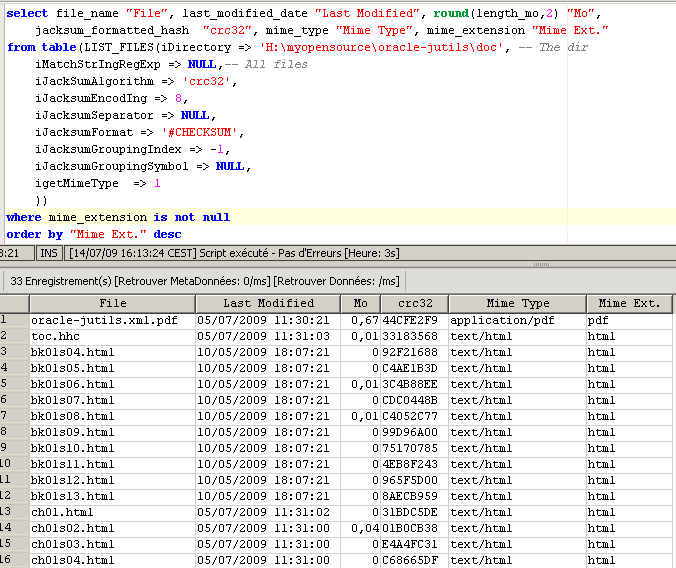Click the splitter grip between editor and results

pyautogui.click(x=541, y=265)
